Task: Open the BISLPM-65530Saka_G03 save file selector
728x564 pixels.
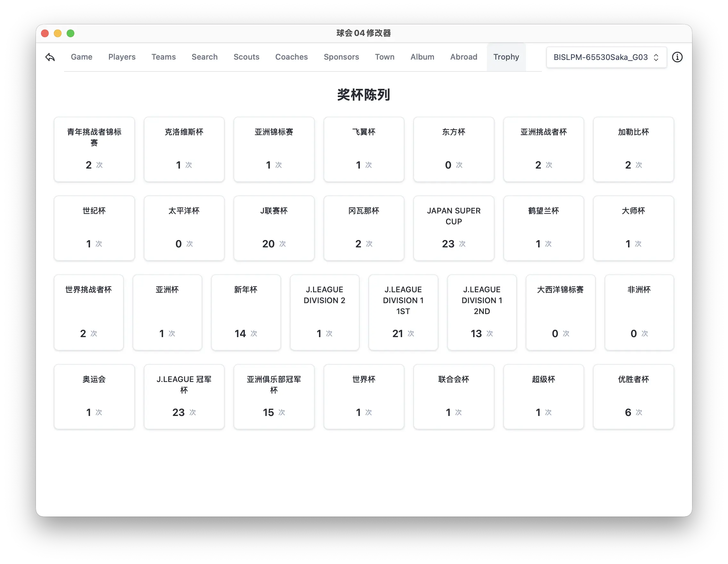Action: [606, 57]
